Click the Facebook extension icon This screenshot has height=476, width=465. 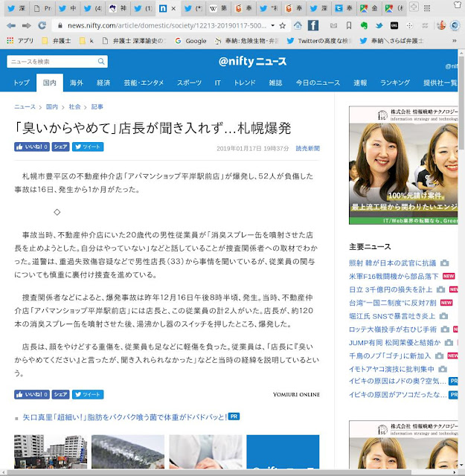tap(312, 25)
